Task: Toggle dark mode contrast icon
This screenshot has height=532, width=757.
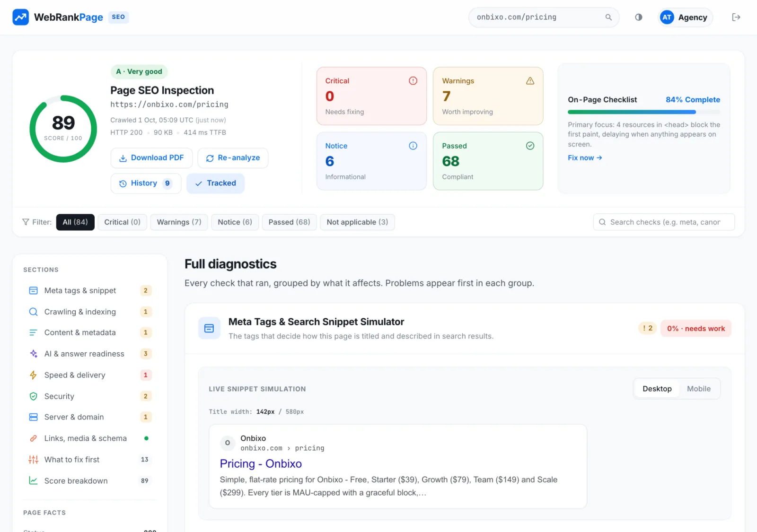Action: point(638,17)
